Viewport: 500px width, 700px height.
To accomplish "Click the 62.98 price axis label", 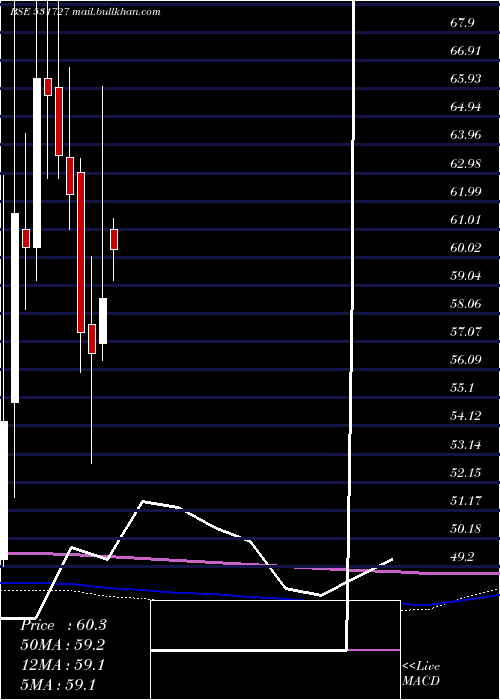I will (x=466, y=163).
